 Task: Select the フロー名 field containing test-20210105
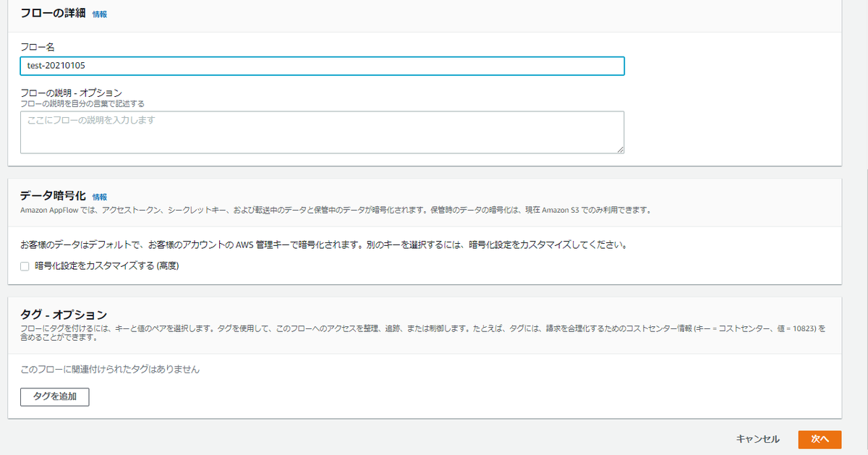322,66
